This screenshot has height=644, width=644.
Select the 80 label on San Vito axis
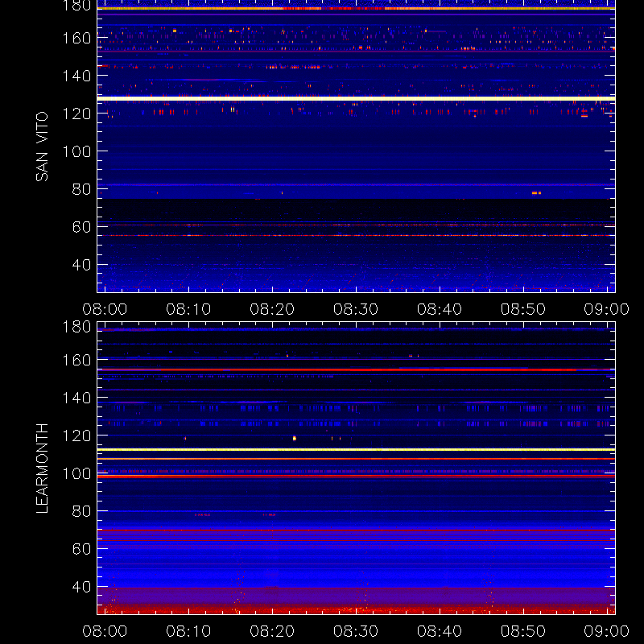coord(81,189)
